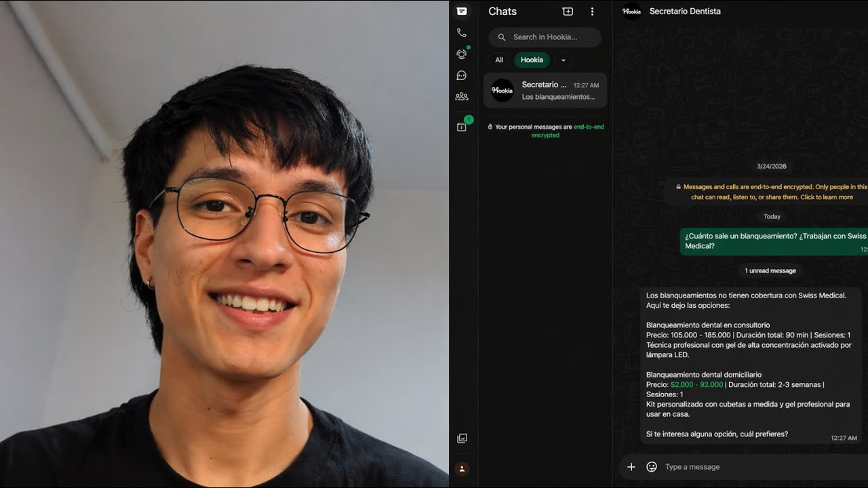Click 'Blanqueamiento dental en consultorio' text
The image size is (868, 488).
pos(708,325)
